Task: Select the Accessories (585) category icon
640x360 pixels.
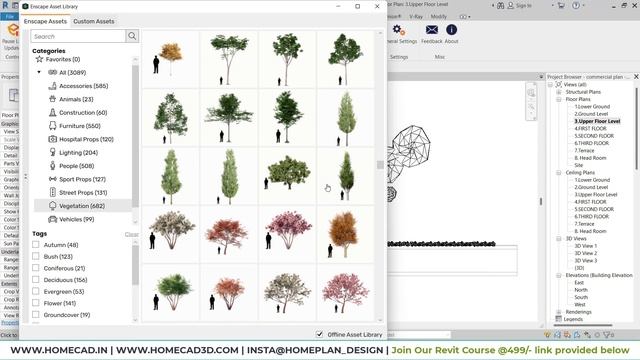Action: pos(52,86)
